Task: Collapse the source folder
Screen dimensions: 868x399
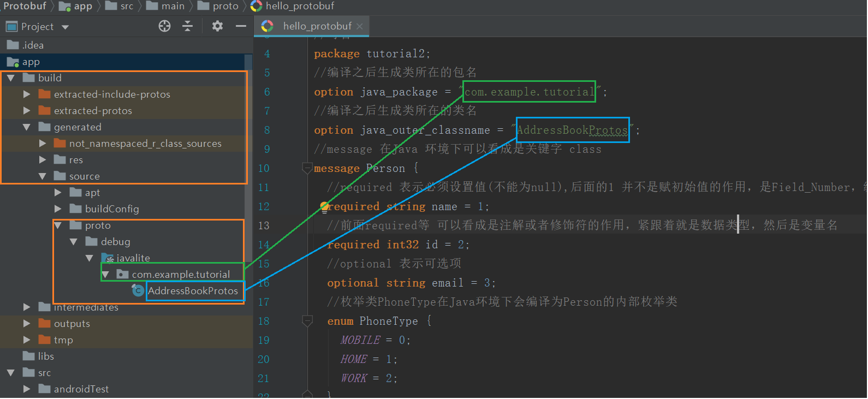Action: pos(42,176)
